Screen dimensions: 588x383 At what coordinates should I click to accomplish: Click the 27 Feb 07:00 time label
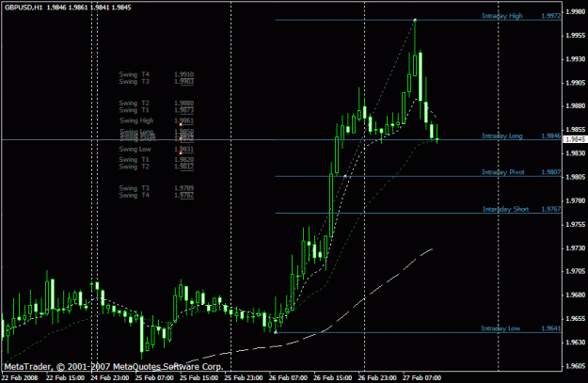(x=421, y=377)
